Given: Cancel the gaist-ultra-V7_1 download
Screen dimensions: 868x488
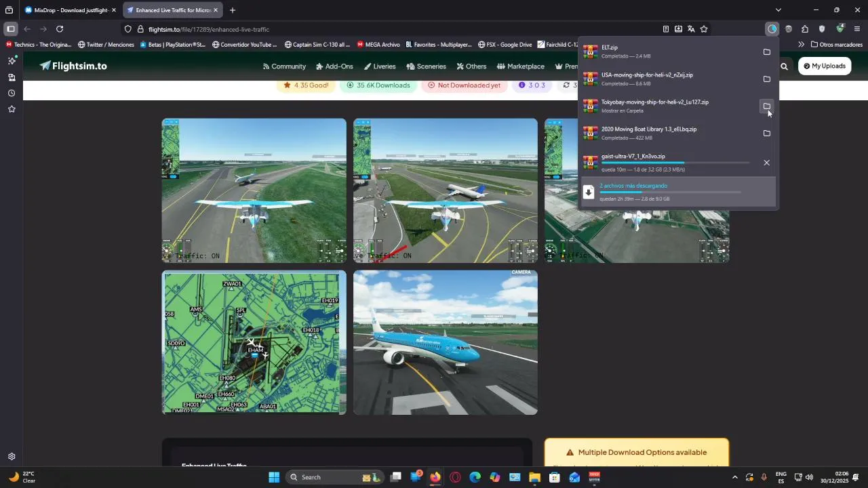Looking at the screenshot, I should coord(767,163).
